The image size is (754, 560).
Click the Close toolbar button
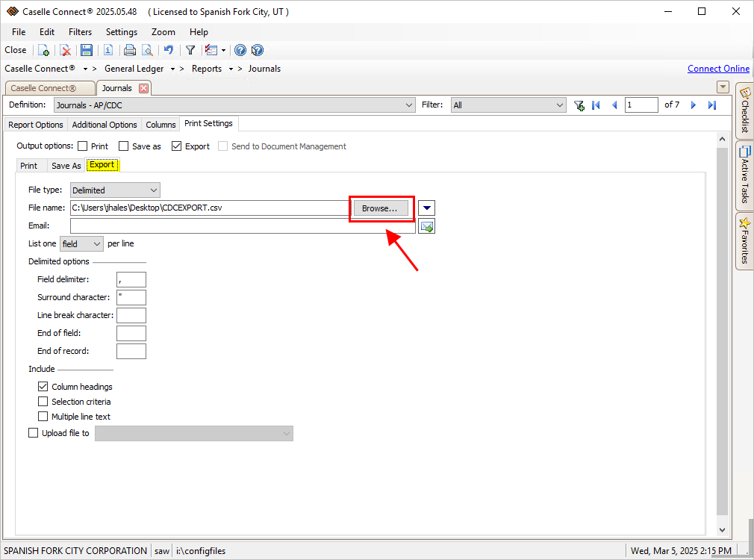pyautogui.click(x=16, y=50)
